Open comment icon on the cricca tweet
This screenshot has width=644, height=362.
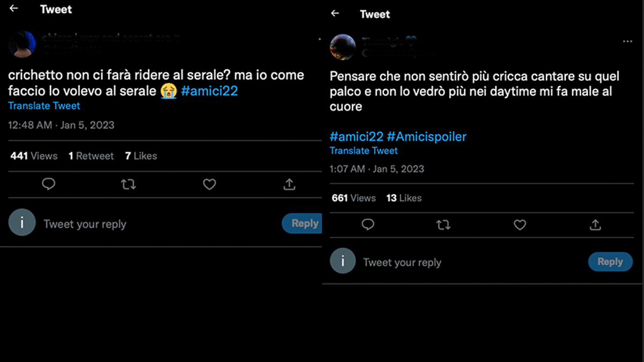click(368, 225)
